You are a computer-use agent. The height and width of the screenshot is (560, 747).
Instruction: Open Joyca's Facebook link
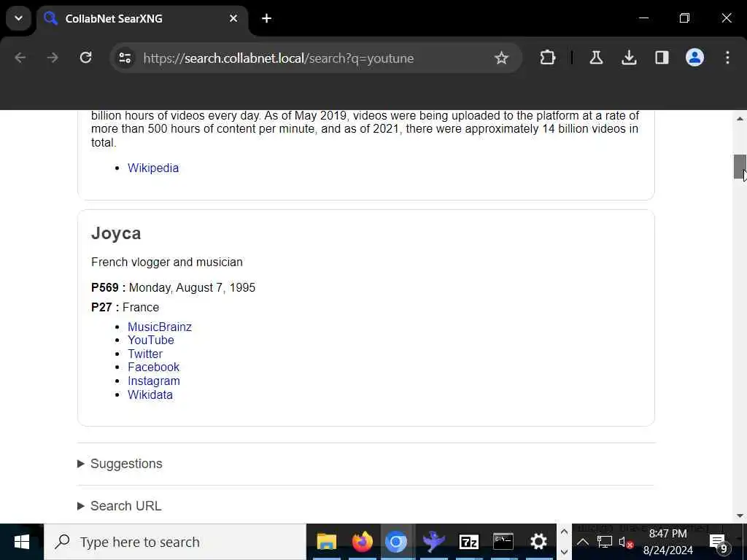click(x=153, y=367)
